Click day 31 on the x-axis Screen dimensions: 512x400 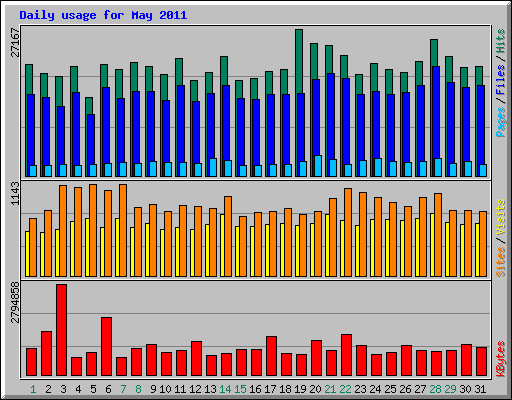tap(480, 389)
